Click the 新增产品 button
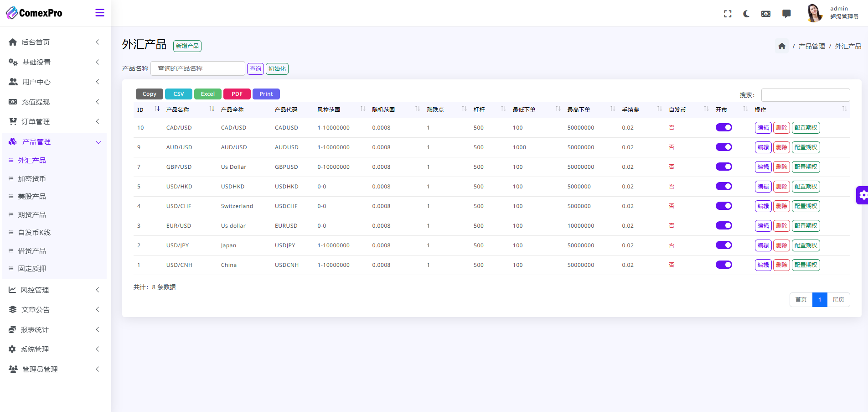The height and width of the screenshot is (412, 868). pyautogui.click(x=187, y=46)
